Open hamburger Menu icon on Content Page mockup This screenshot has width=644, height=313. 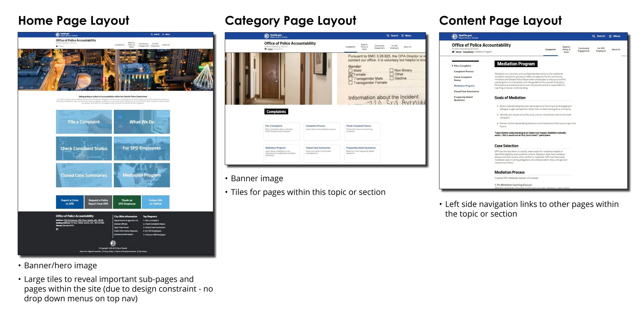[x=610, y=36]
